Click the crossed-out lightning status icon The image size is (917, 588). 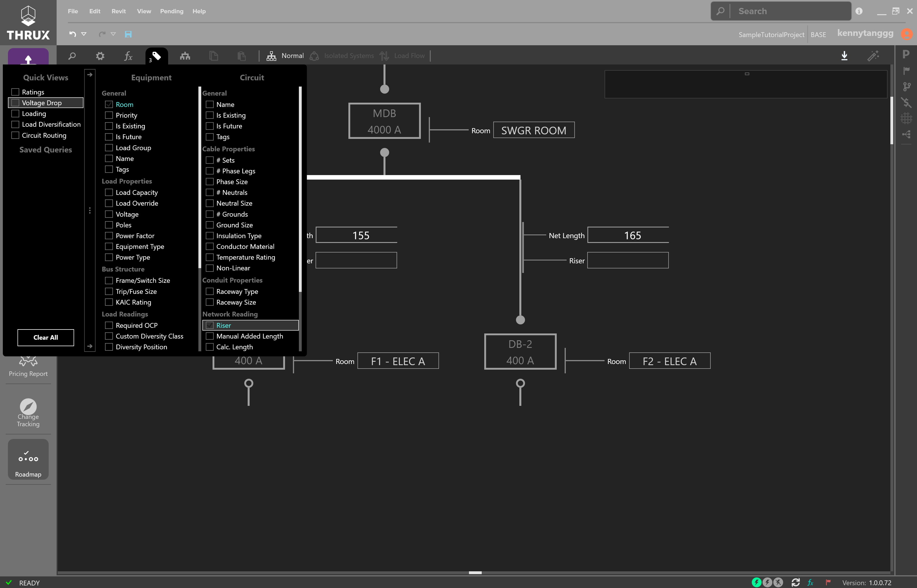(778, 582)
